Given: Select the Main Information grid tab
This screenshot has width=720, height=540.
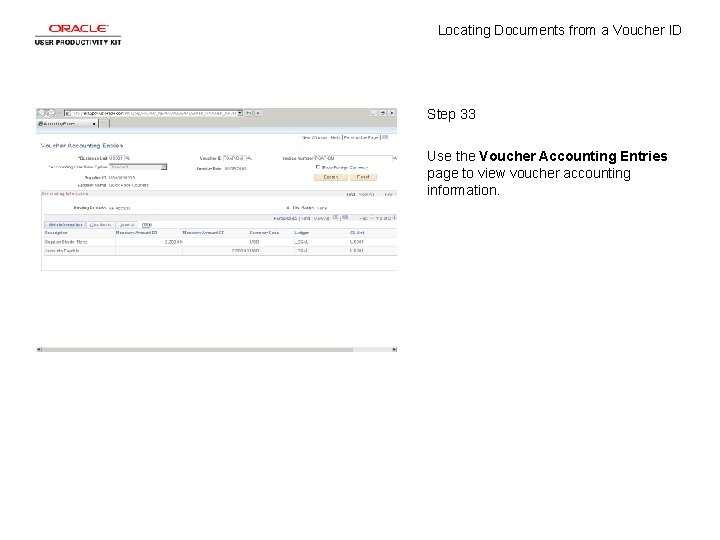Looking at the screenshot, I should [65, 225].
